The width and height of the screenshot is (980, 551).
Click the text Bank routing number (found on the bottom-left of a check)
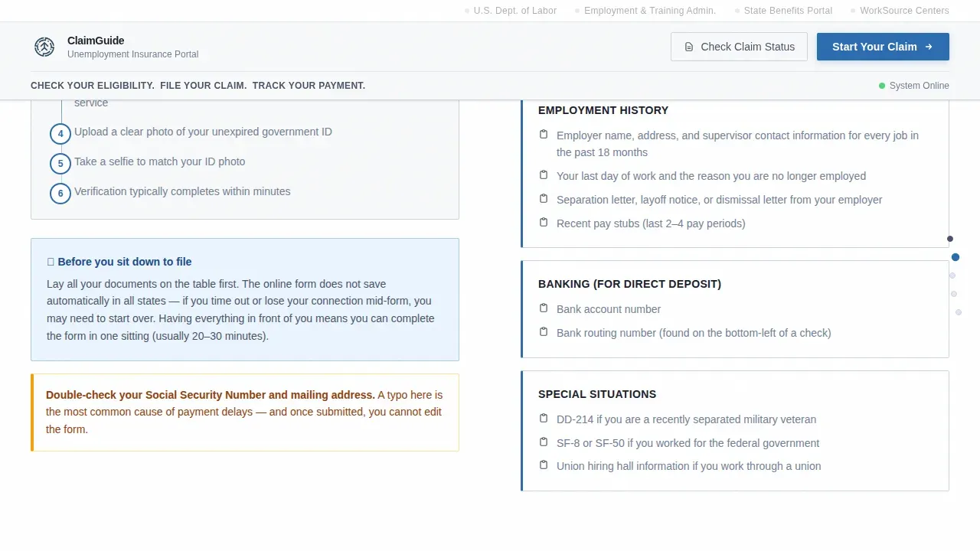coord(694,333)
